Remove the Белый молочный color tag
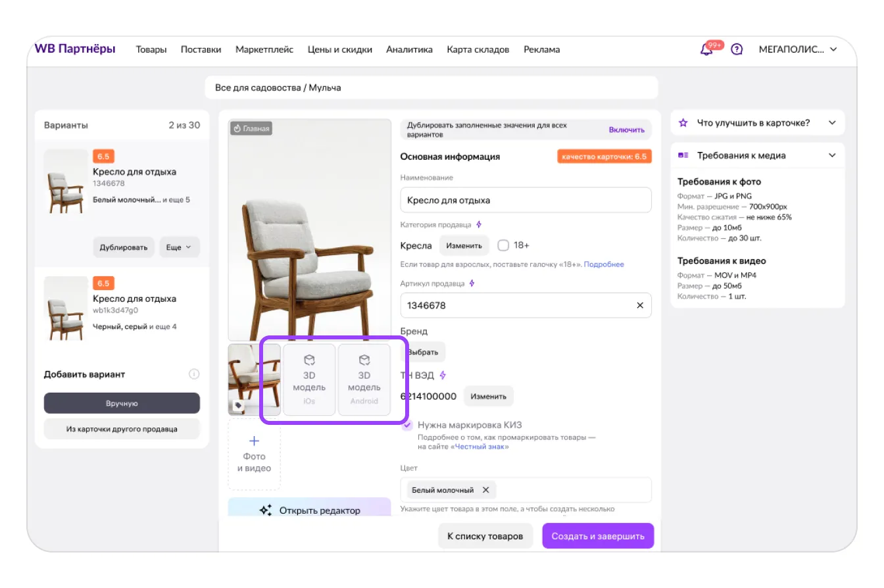Screen dimensions: 884x588 pyautogui.click(x=486, y=490)
